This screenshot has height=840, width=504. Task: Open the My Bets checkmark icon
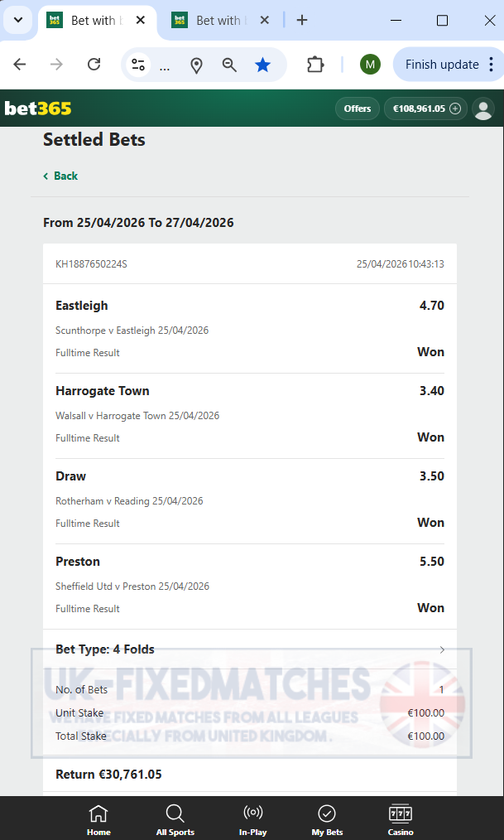pos(326,813)
